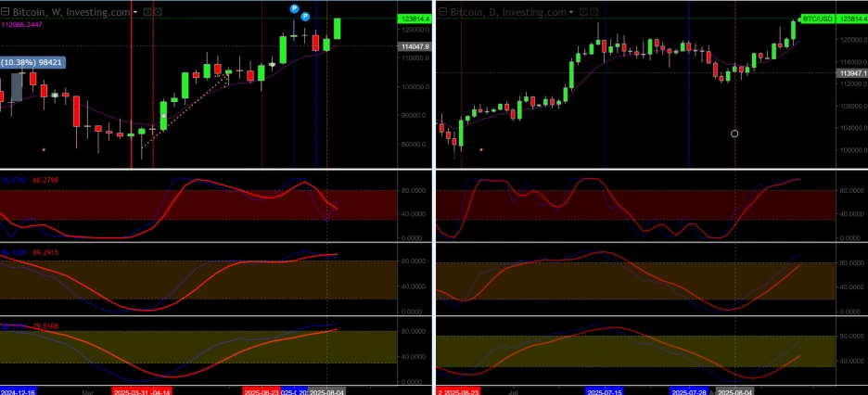The width and height of the screenshot is (868, 395).
Task: Select the weekly timeline 2025-08-04 gray date marker
Action: [326, 391]
